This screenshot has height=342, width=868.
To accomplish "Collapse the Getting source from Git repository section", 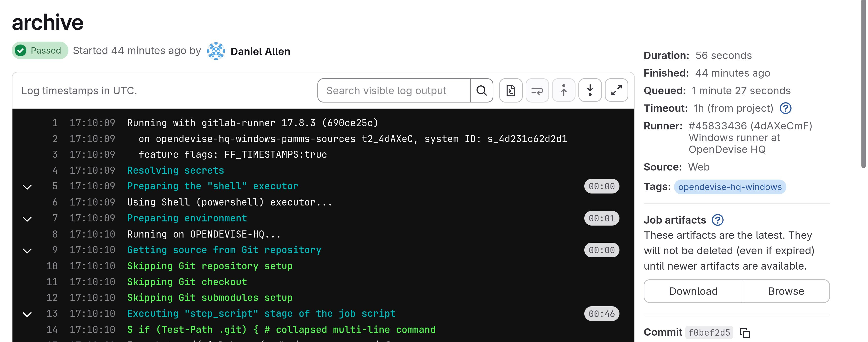I will pyautogui.click(x=27, y=250).
